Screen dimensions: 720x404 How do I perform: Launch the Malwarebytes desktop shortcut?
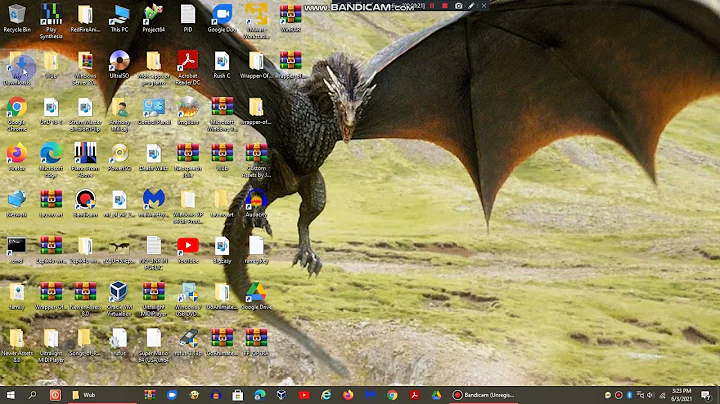(153, 203)
